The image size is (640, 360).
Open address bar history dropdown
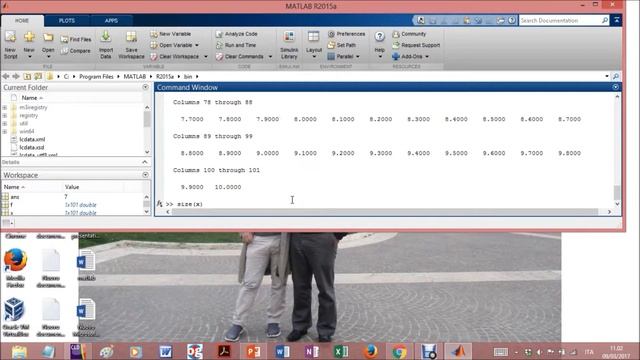click(607, 76)
